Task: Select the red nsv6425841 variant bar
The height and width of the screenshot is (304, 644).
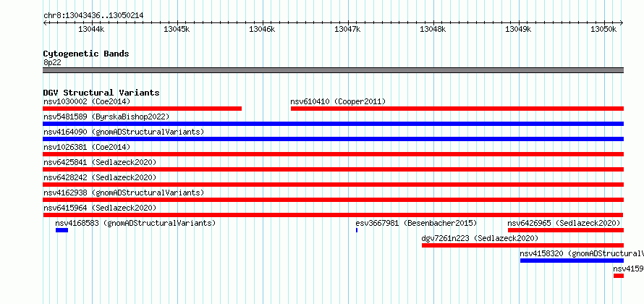Action: pyautogui.click(x=333, y=169)
